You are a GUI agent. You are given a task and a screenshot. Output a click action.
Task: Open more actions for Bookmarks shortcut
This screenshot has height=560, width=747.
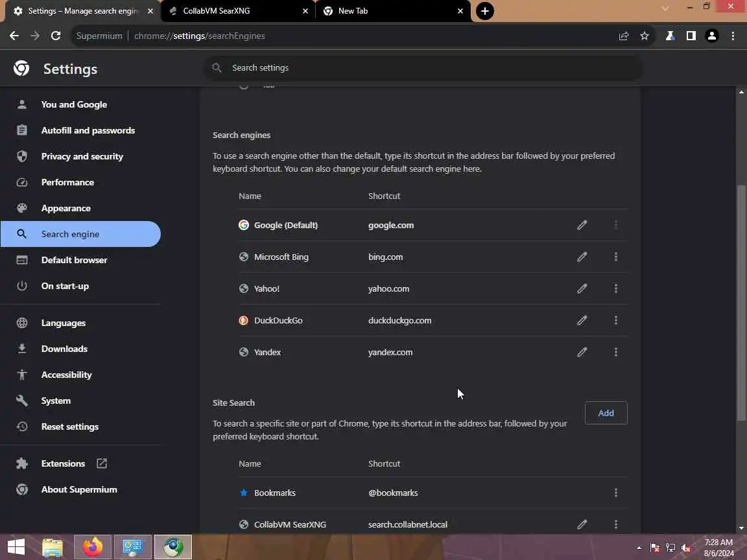[x=615, y=493]
